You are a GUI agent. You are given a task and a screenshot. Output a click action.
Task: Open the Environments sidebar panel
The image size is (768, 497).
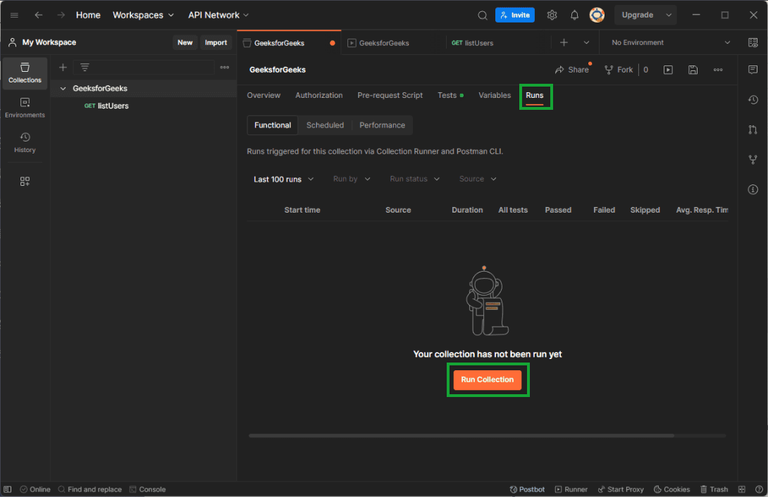point(24,107)
